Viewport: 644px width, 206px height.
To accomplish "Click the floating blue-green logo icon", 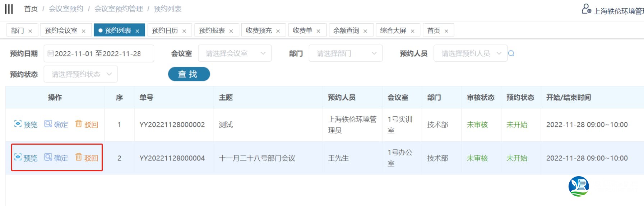I will [x=578, y=186].
